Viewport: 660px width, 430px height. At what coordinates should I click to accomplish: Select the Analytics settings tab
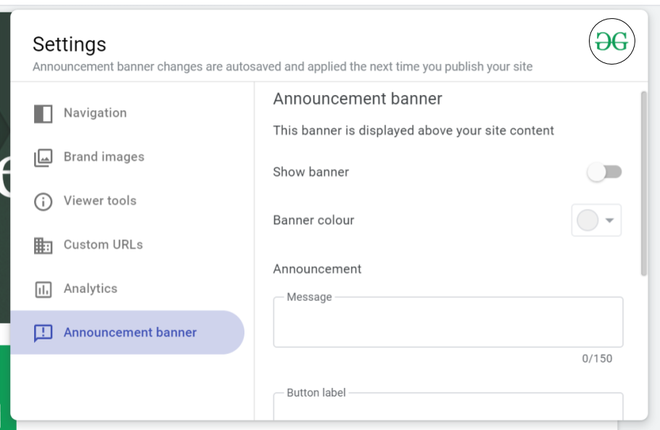click(90, 289)
